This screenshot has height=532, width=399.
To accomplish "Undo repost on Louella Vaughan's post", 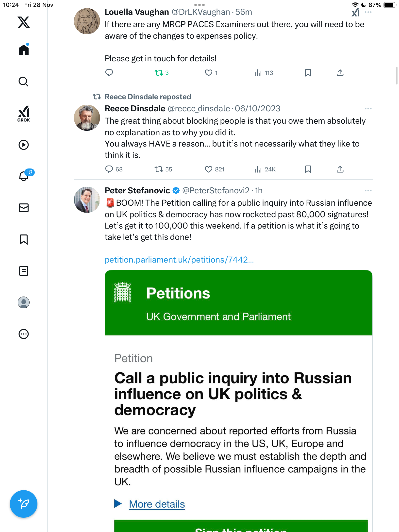I will pos(159,73).
